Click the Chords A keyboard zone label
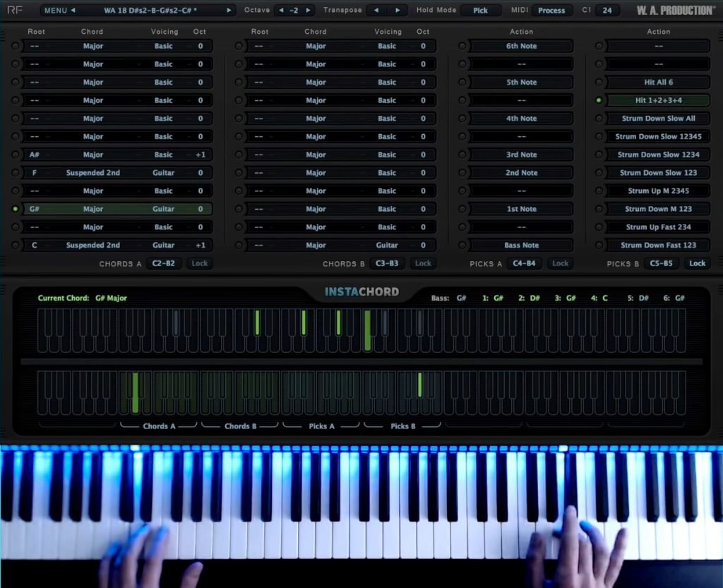Image resolution: width=723 pixels, height=588 pixels. pos(159,426)
